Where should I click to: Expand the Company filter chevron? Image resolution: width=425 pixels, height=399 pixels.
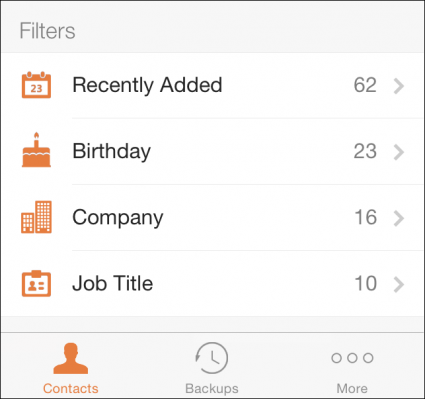click(x=399, y=218)
